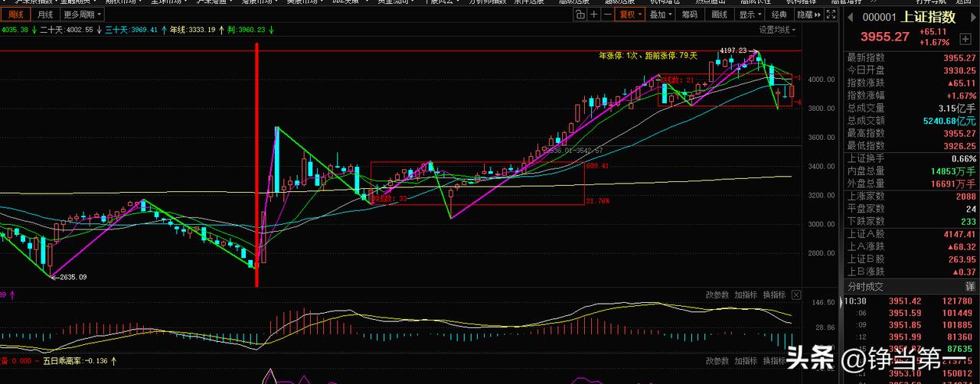
Task: Open the 美股市场 menu
Action: 304,2
